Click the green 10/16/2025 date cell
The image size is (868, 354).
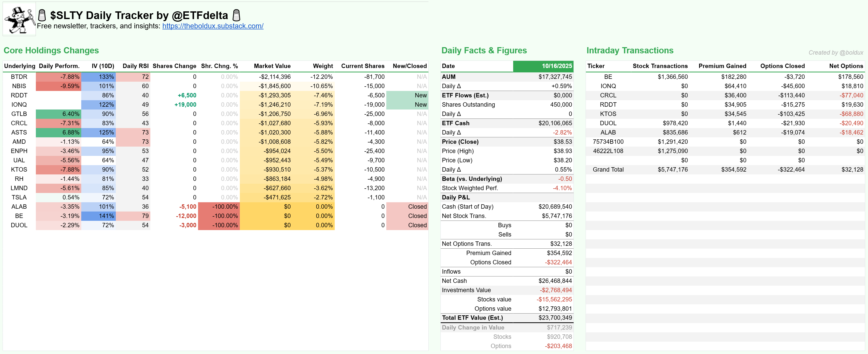[543, 66]
